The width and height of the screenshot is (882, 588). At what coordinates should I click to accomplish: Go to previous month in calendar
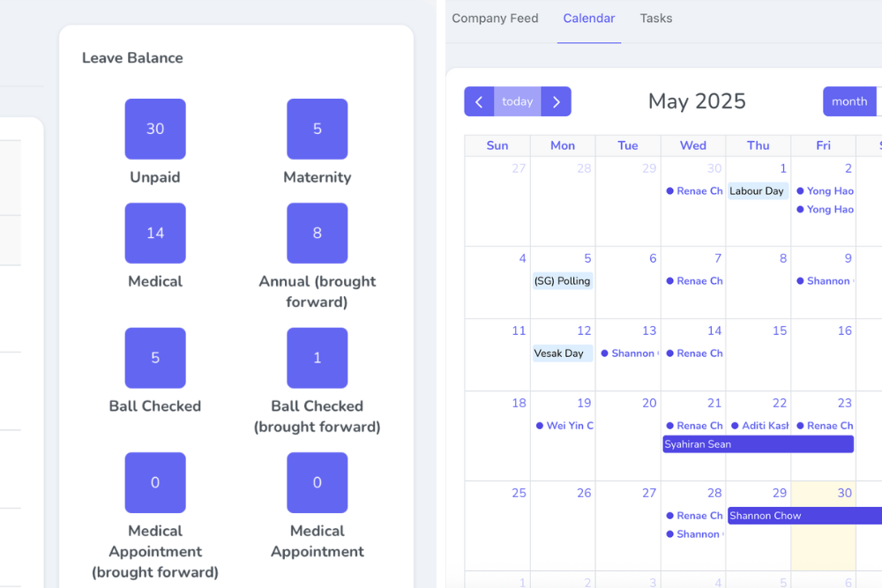[479, 101]
